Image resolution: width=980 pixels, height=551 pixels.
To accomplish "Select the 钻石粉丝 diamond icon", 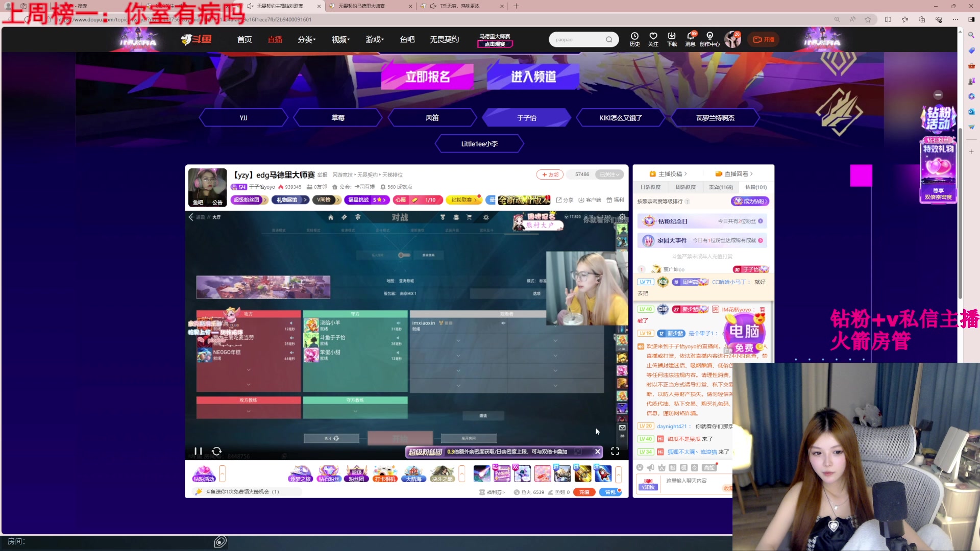I will point(329,474).
